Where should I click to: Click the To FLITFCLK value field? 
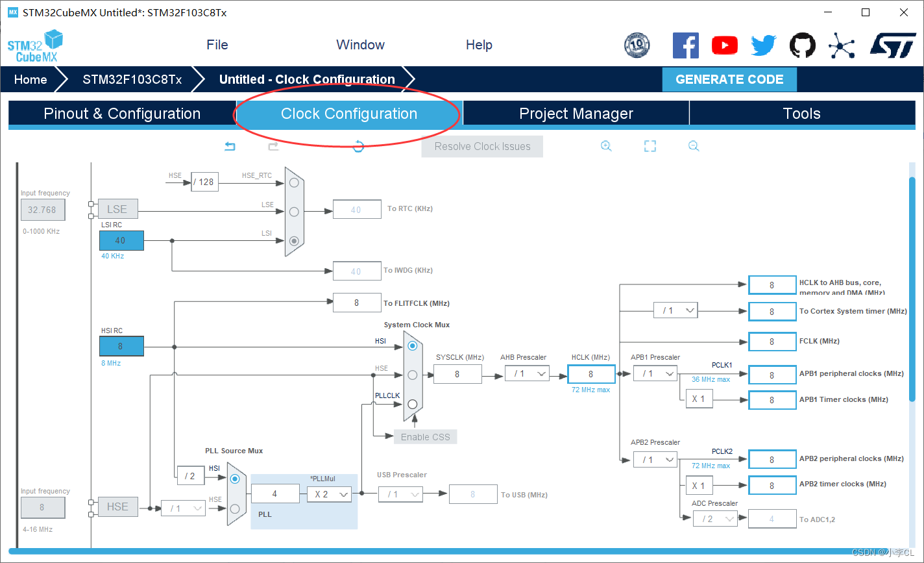(357, 303)
